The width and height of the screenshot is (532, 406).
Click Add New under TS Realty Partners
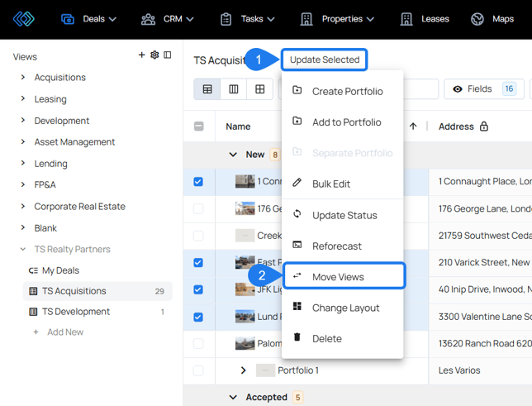click(64, 332)
